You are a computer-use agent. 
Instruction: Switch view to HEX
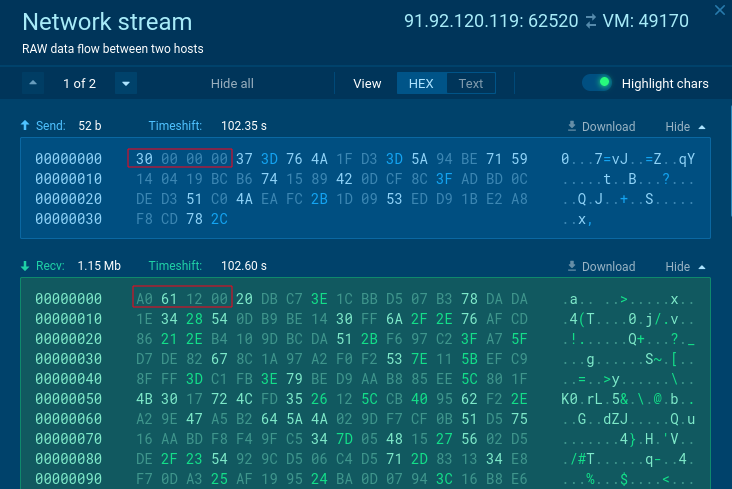pos(421,83)
